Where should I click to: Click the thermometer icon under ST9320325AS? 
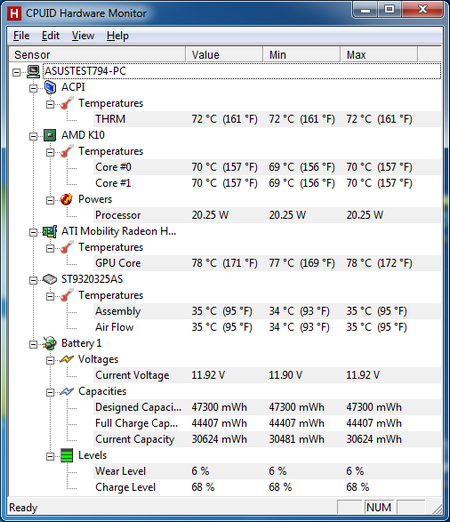point(67,295)
